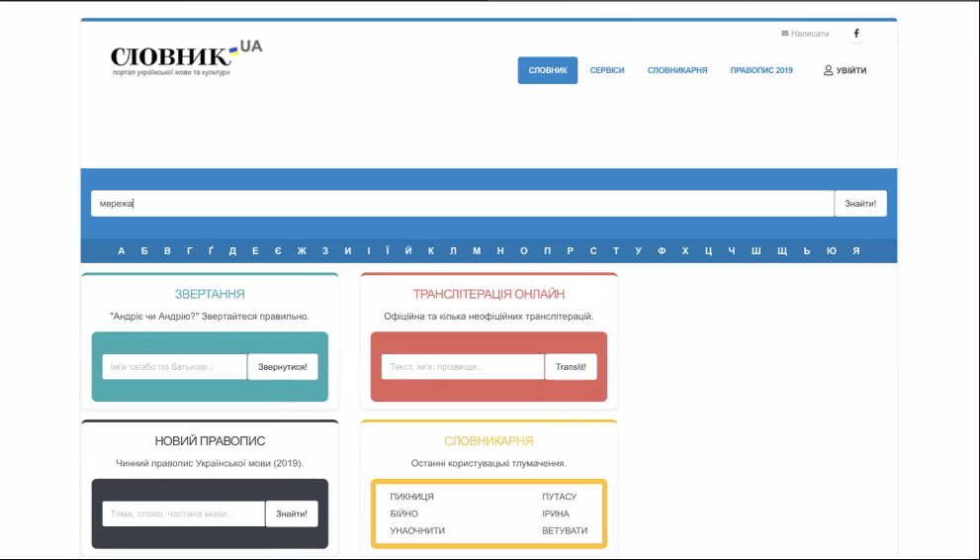Viewport: 980px width, 560px height.
Task: Open the ПИКНИЦЯ word link
Action: click(412, 497)
